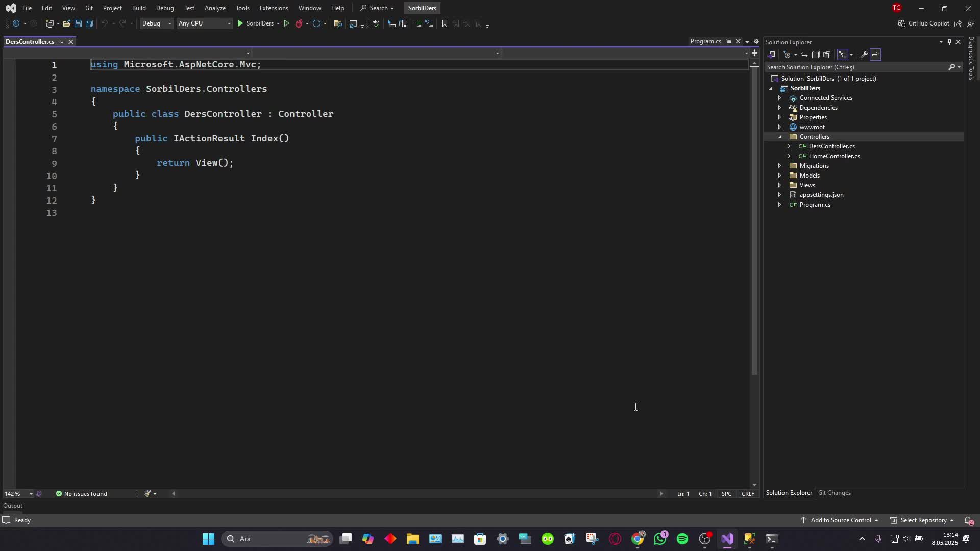Open GitHub Copilot menu
980x551 pixels.
(923, 23)
